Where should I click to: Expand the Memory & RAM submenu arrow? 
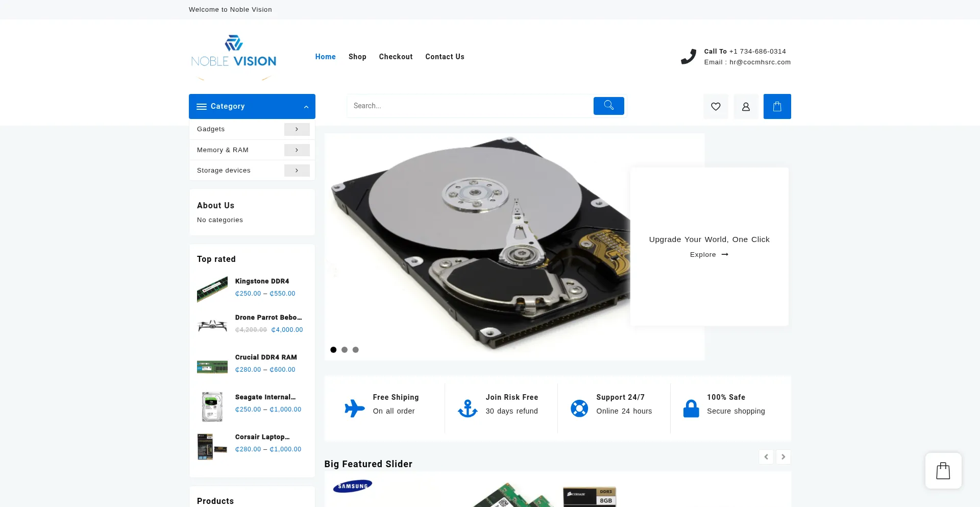click(297, 150)
